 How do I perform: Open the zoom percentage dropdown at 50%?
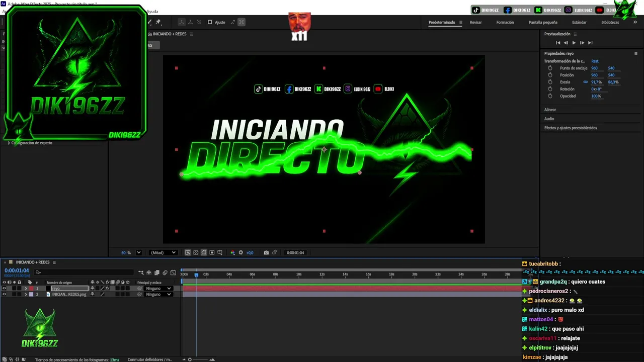coord(139,252)
